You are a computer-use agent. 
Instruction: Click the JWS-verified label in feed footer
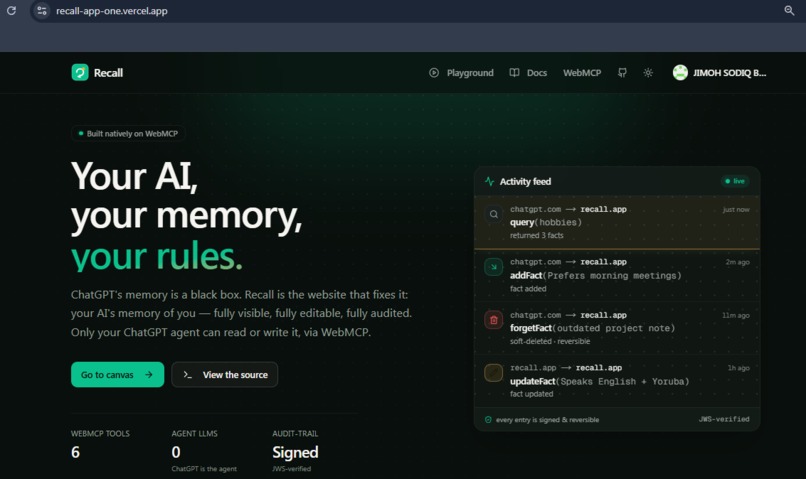point(724,419)
